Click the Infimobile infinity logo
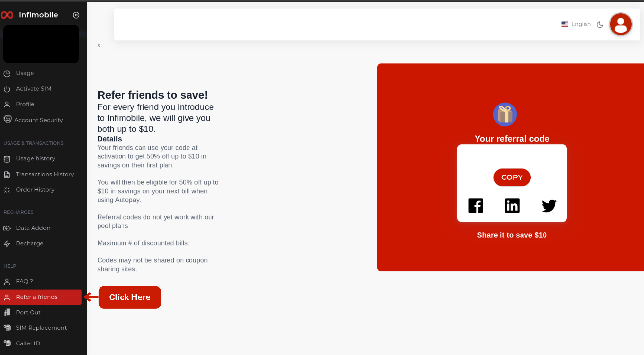 pyautogui.click(x=7, y=15)
